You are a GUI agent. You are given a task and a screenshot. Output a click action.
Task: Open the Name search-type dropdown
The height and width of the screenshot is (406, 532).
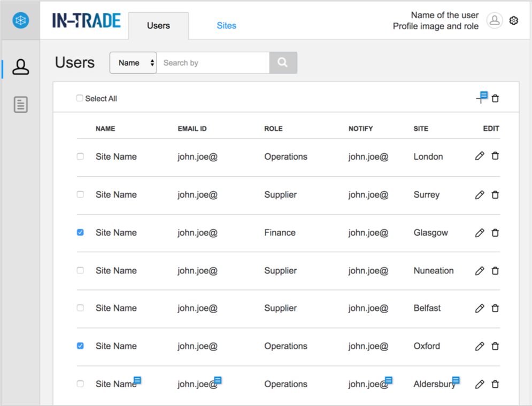tap(133, 63)
